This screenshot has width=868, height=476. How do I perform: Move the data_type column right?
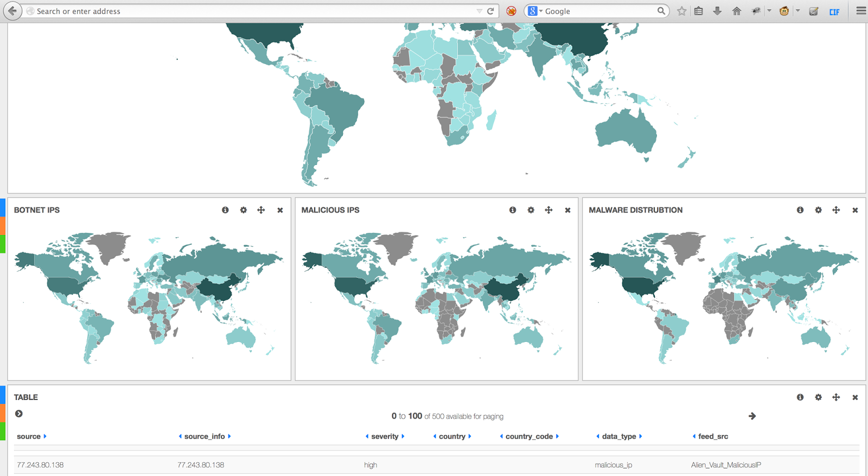coord(641,436)
